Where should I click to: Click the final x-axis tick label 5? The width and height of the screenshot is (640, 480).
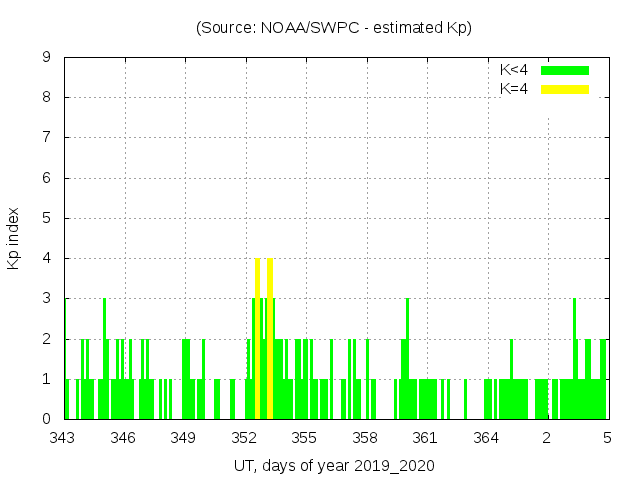click(x=607, y=438)
